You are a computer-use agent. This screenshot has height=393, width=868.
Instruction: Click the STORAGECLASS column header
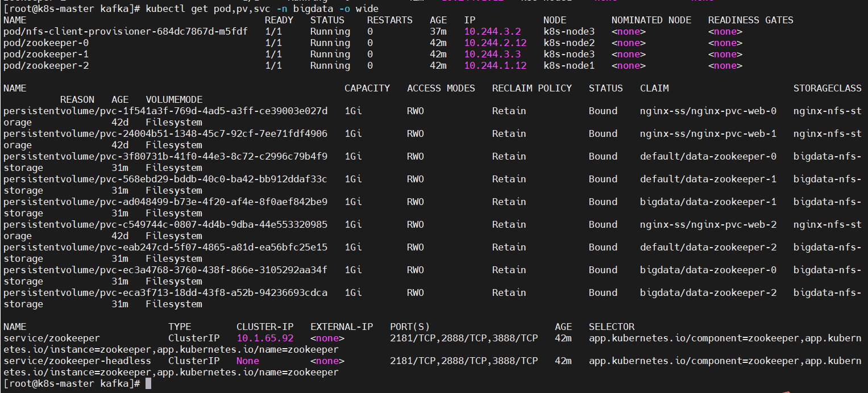[827, 89]
